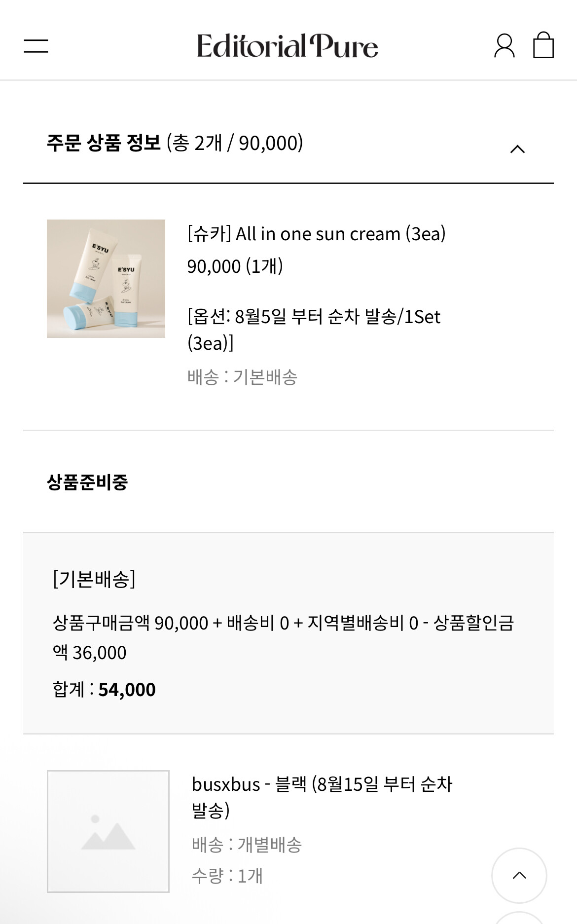Click the 상품준비중 status heading
577x924 pixels.
coord(87,482)
